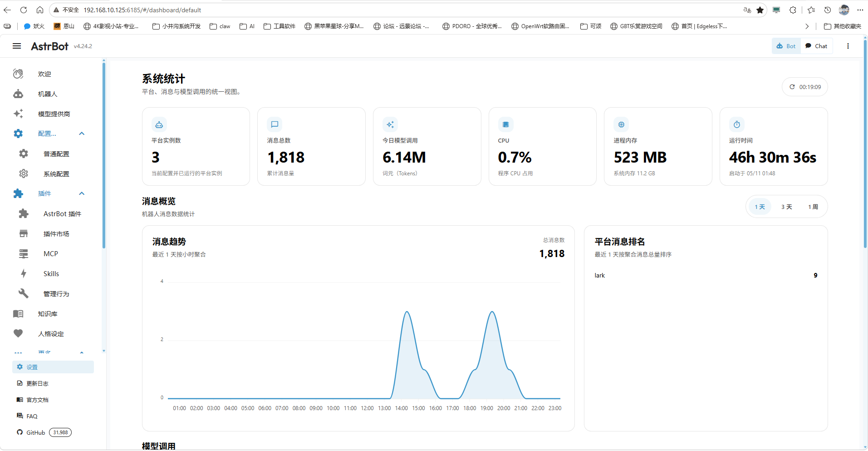
Task: Click the browser home button
Action: [40, 10]
